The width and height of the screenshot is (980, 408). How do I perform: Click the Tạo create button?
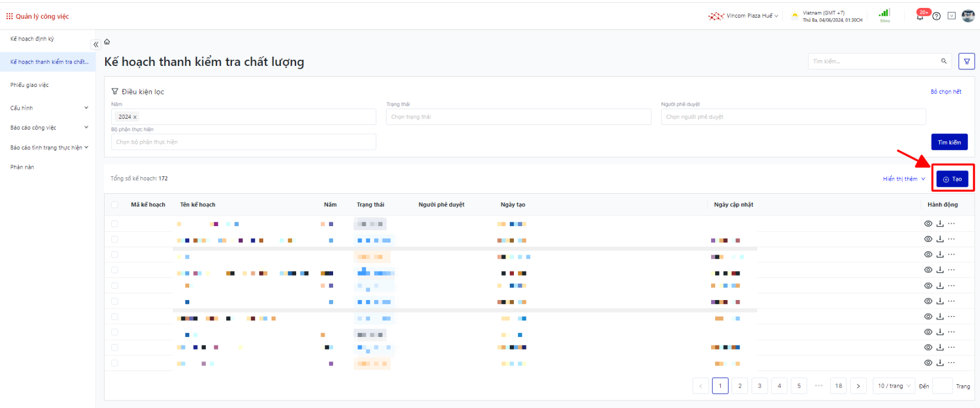(952, 179)
